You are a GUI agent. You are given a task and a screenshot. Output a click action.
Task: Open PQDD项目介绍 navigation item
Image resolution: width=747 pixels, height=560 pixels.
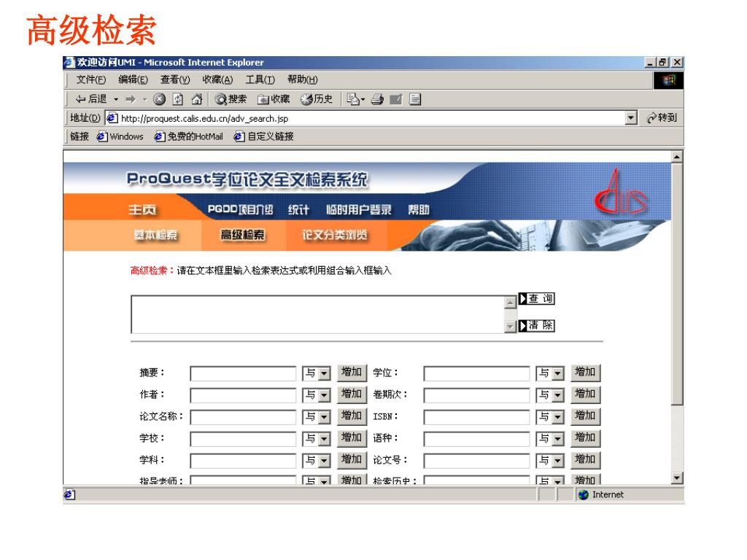(x=240, y=209)
